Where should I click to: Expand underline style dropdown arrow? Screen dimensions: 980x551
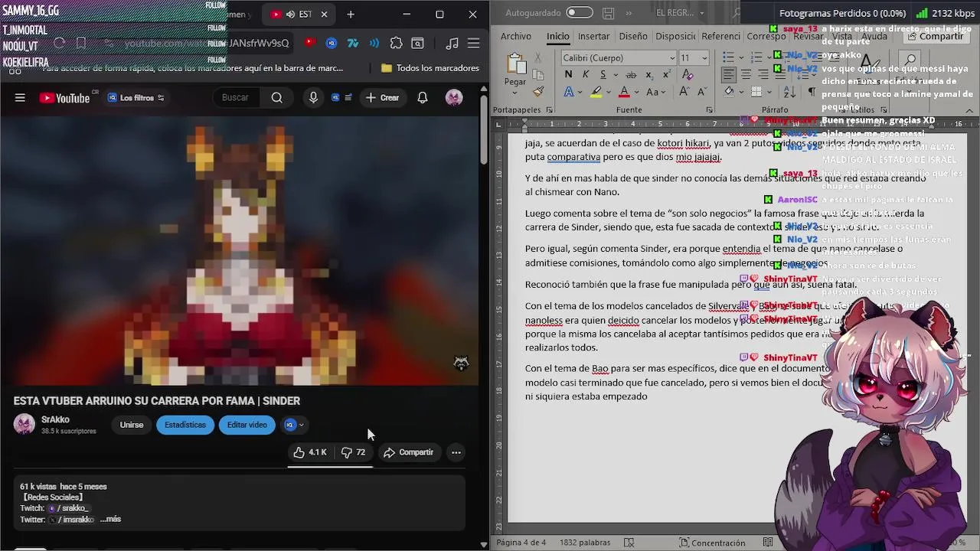(x=614, y=74)
